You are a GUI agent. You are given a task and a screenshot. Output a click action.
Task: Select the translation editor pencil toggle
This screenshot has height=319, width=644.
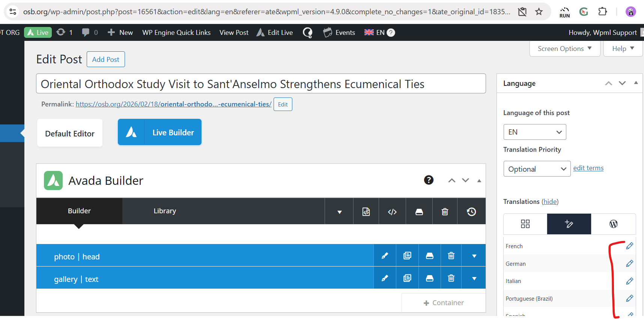[x=569, y=224]
